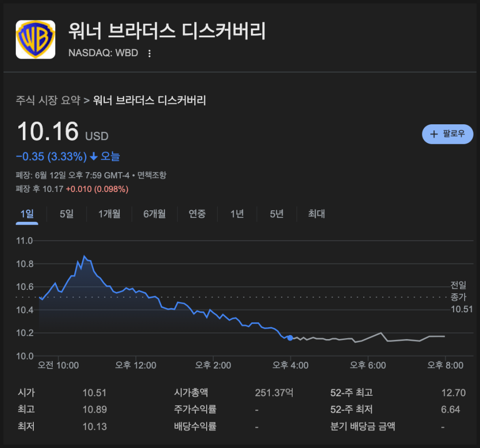
Task: Click the 52-주 최고 value 12.70
Action: pos(453,393)
